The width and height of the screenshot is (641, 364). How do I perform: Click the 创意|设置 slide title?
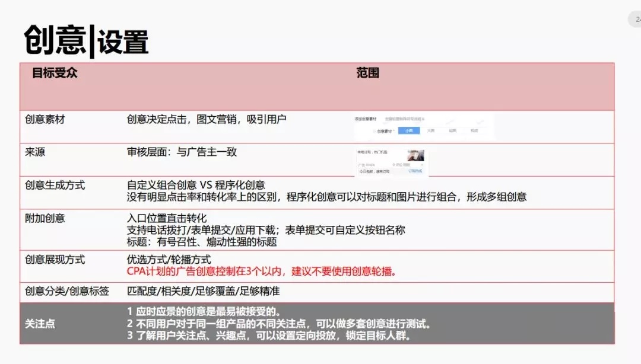click(x=86, y=40)
